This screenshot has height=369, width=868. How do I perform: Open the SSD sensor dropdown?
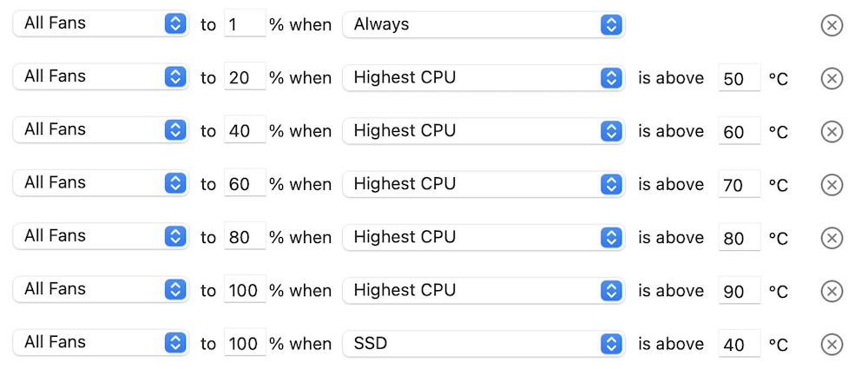tap(483, 344)
